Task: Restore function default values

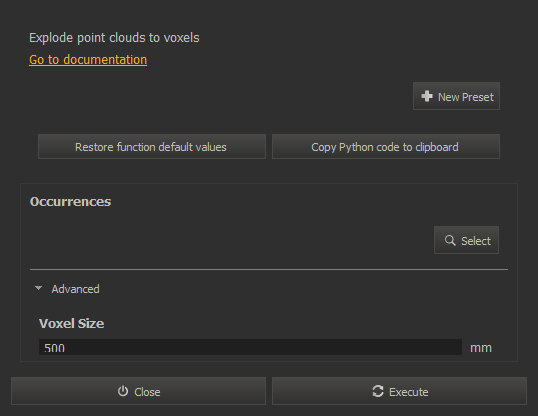Action: pyautogui.click(x=152, y=147)
